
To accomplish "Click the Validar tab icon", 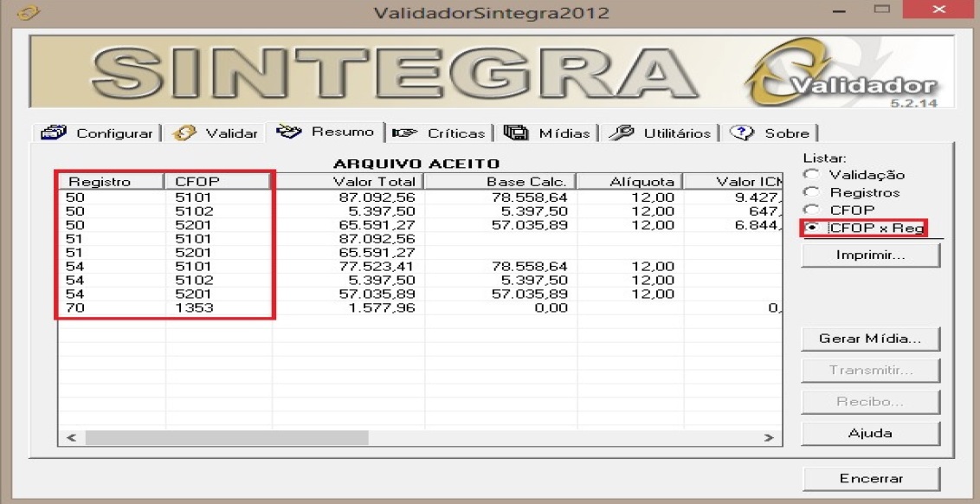I will pos(184,133).
